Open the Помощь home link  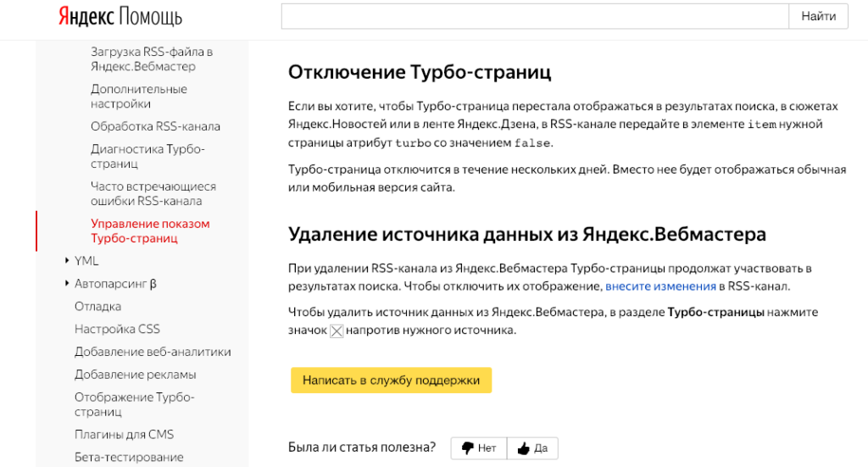coord(151,17)
